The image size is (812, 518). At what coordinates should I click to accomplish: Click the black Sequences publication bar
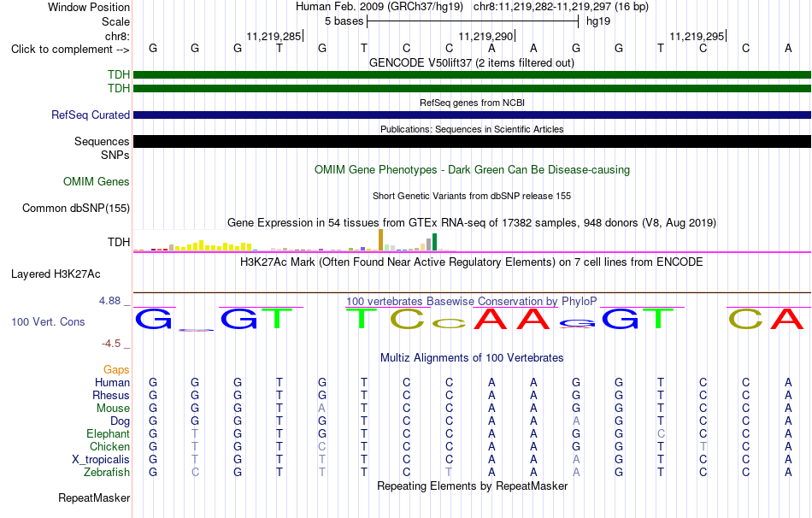(x=472, y=141)
